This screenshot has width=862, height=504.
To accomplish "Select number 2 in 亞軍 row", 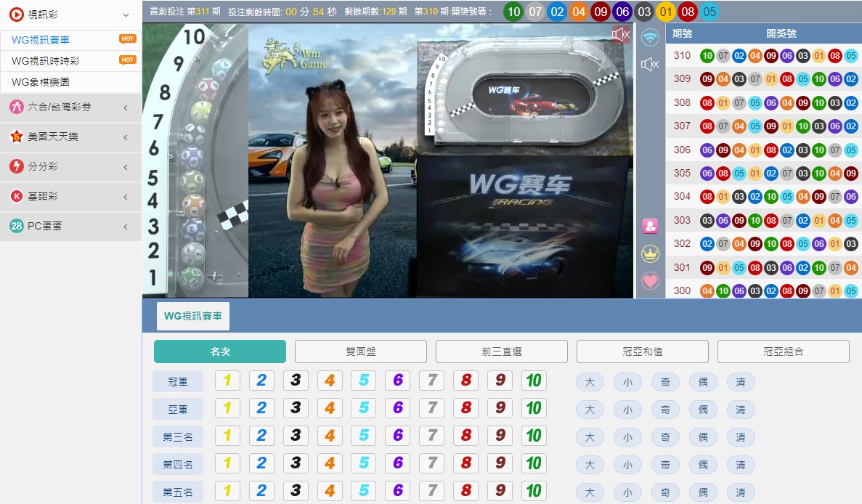I will point(261,408).
